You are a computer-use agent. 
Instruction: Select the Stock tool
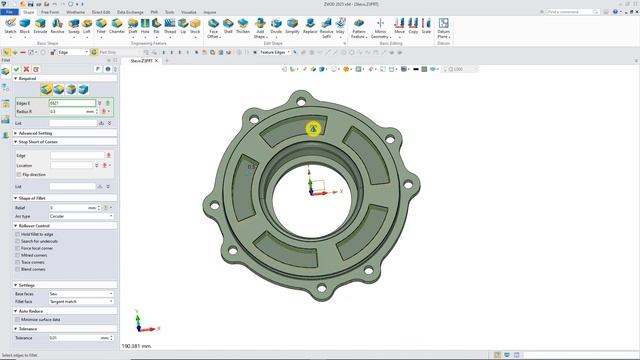click(195, 26)
